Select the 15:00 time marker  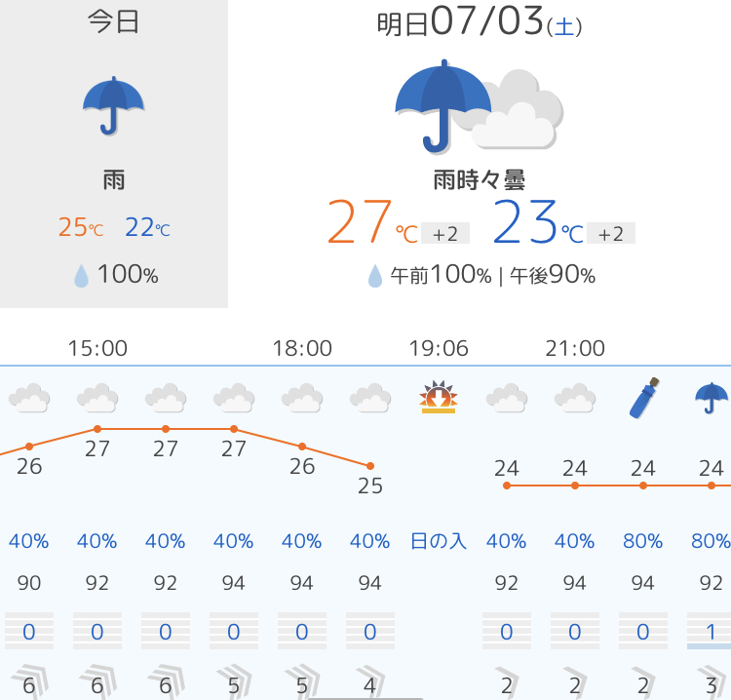pos(97,348)
